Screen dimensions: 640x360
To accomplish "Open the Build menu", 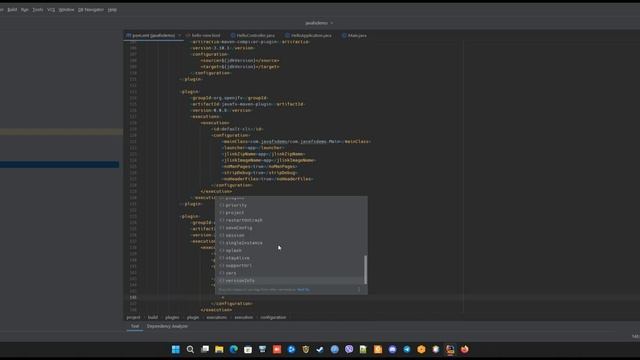I will point(12,9).
